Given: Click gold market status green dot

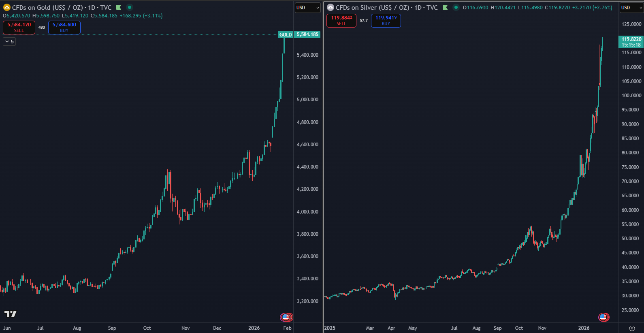Looking at the screenshot, I should point(129,7).
